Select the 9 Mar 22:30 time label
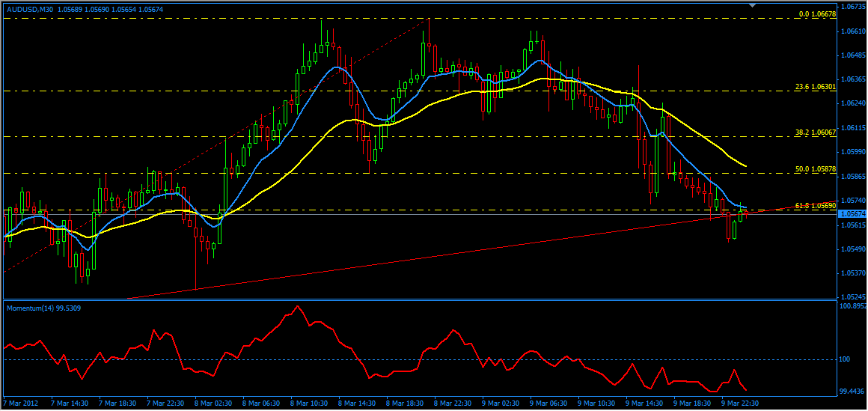Viewport: 868px width, 411px height. point(740,402)
